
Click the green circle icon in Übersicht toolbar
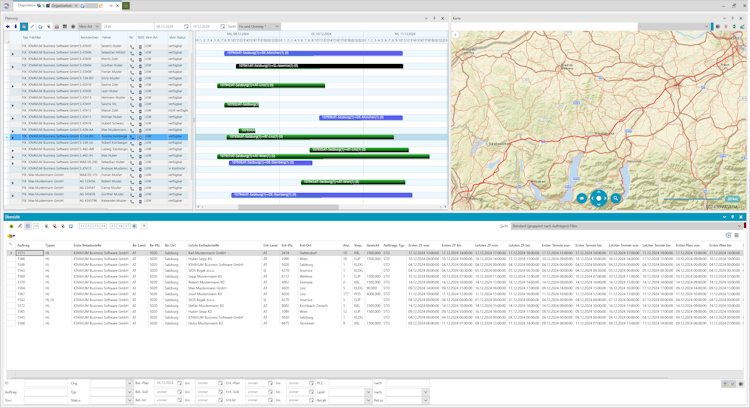point(11,226)
